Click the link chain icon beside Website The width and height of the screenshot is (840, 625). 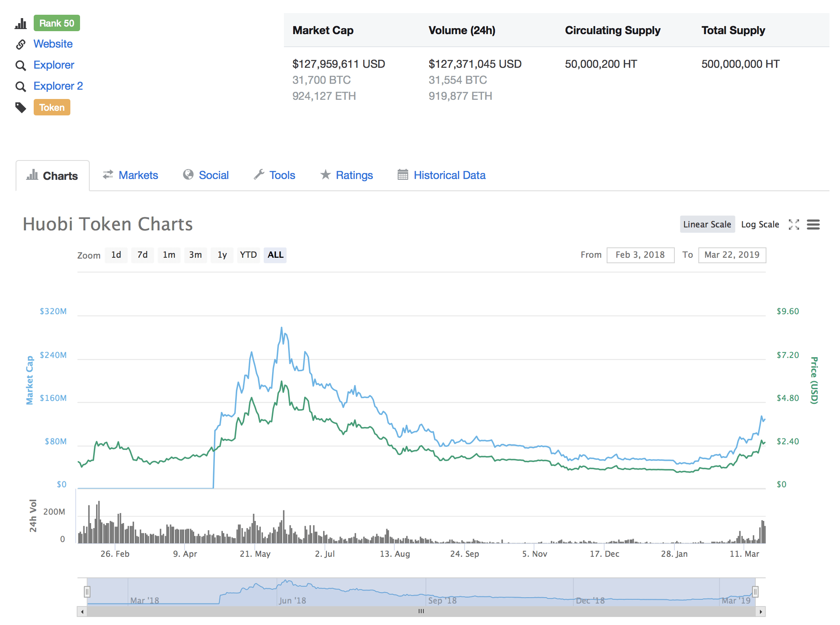(x=21, y=44)
